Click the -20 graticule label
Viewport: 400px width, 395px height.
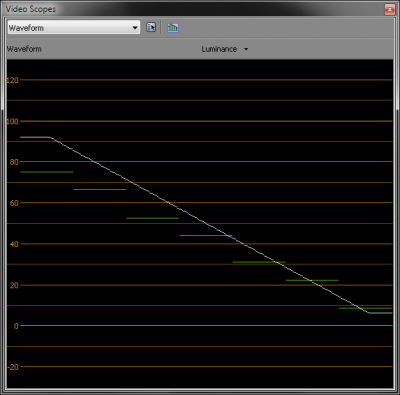[x=13, y=367]
